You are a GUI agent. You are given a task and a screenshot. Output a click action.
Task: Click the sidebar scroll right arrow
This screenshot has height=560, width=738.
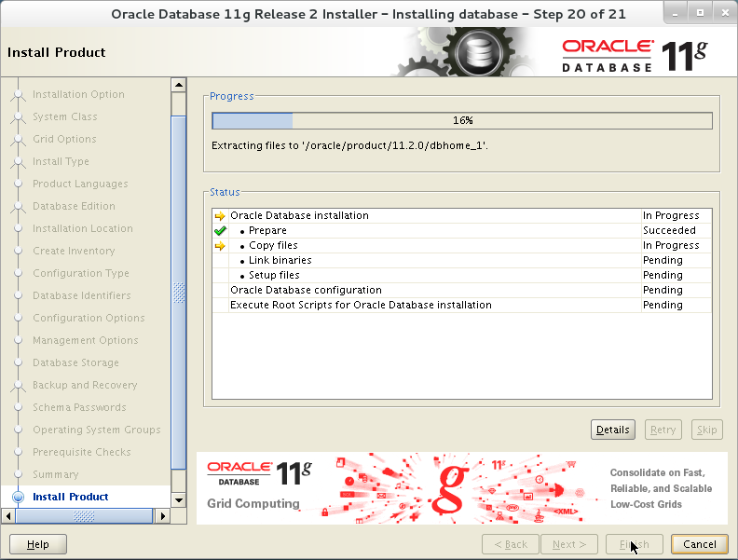[163, 516]
